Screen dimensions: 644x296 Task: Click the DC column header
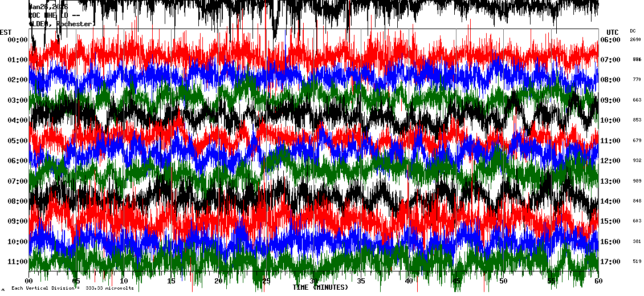point(633,31)
